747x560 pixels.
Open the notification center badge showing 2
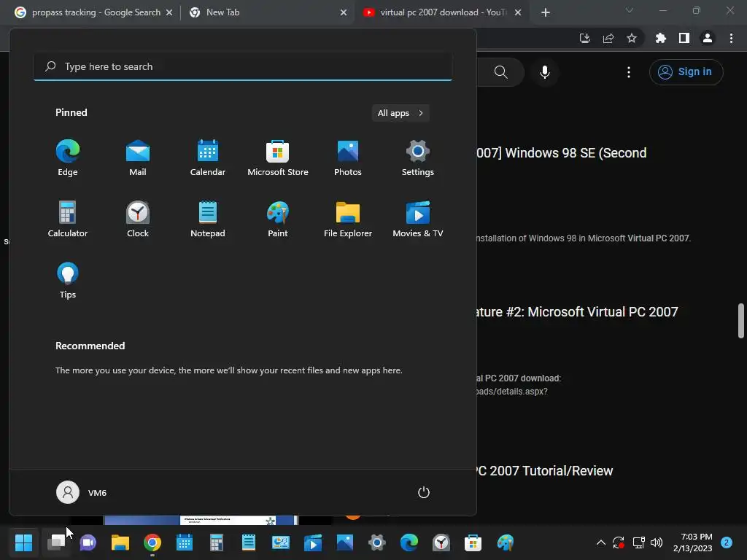(727, 542)
